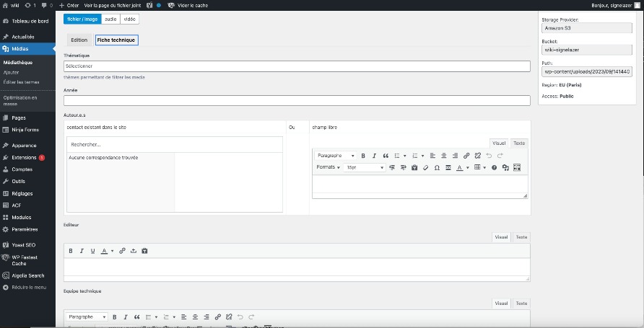Click the special character Omega icon
Image resolution: width=644 pixels, height=328 pixels.
438,167
